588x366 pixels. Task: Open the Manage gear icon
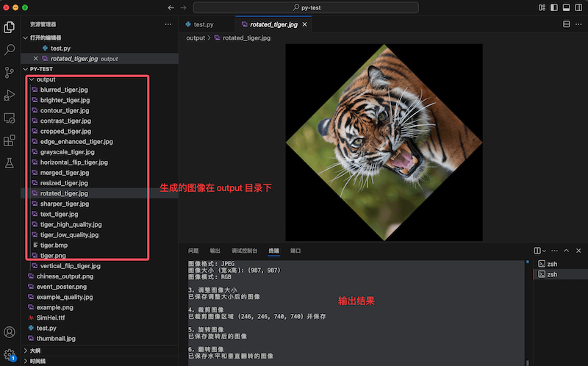[x=10, y=355]
